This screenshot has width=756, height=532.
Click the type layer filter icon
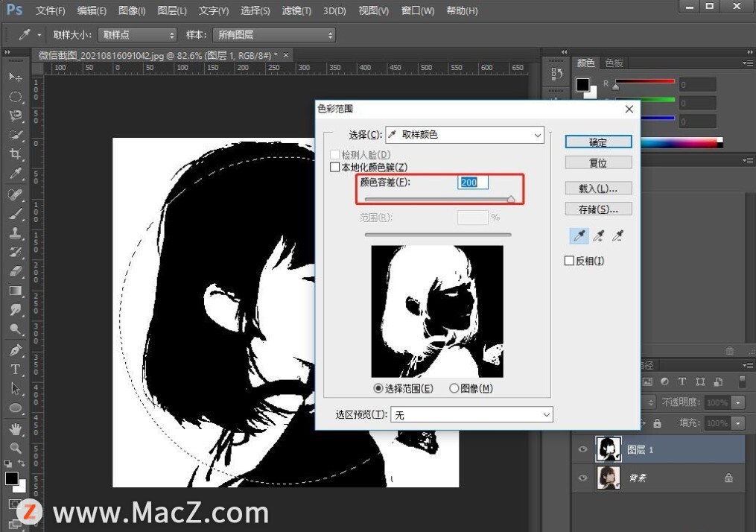click(682, 381)
